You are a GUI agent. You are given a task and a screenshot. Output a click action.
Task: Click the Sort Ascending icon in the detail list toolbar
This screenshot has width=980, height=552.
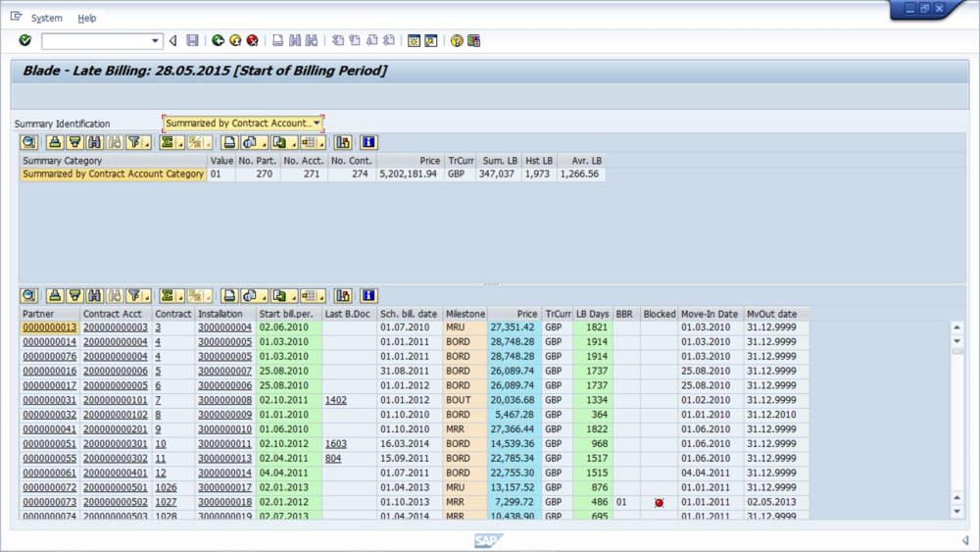(56, 295)
